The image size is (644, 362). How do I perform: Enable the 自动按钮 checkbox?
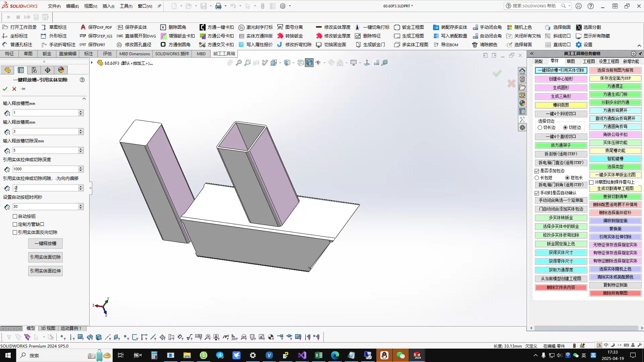coord(15,216)
